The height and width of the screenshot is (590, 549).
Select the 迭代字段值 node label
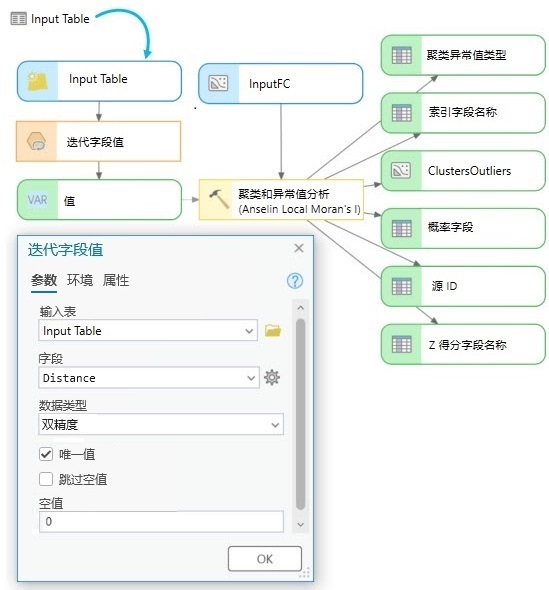pos(95,142)
